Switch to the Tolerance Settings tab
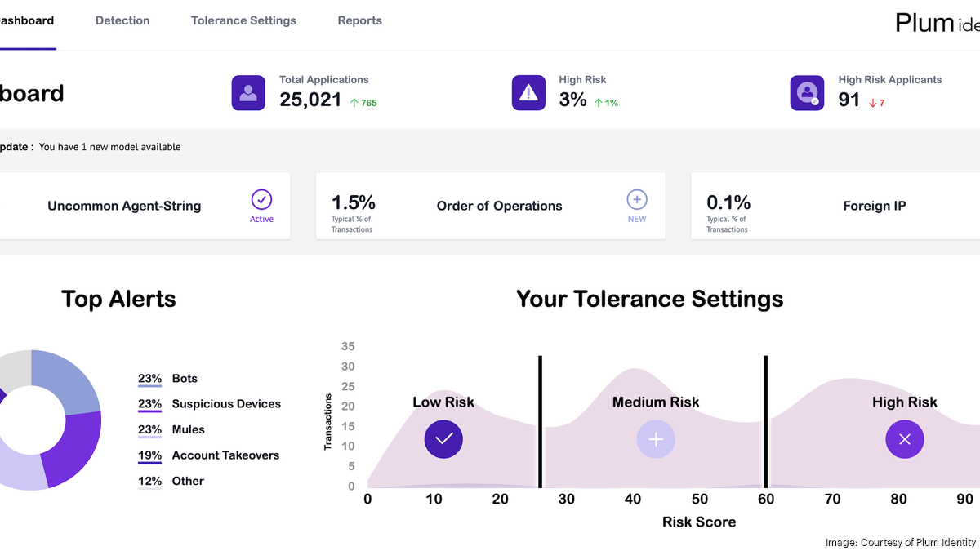The image size is (980, 551). click(x=243, y=20)
